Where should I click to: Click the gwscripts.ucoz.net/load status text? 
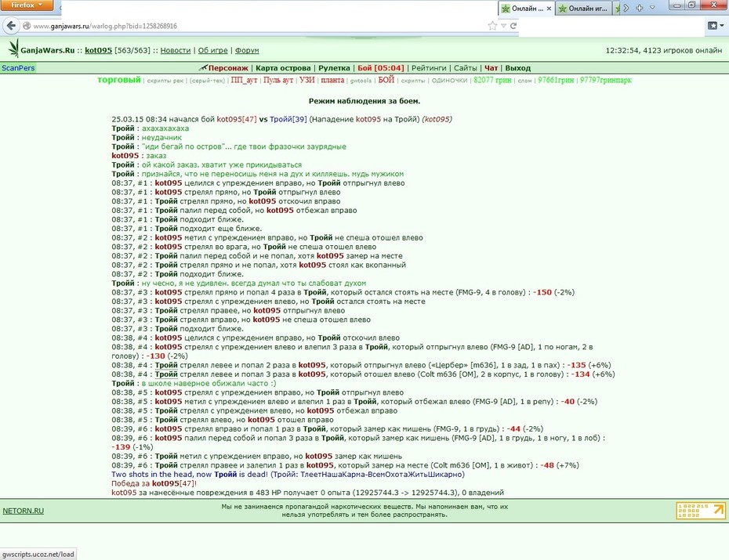tap(38, 555)
